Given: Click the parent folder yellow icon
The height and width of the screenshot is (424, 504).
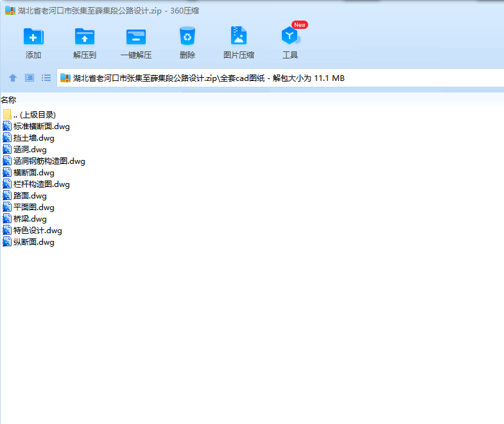Looking at the screenshot, I should (7, 114).
